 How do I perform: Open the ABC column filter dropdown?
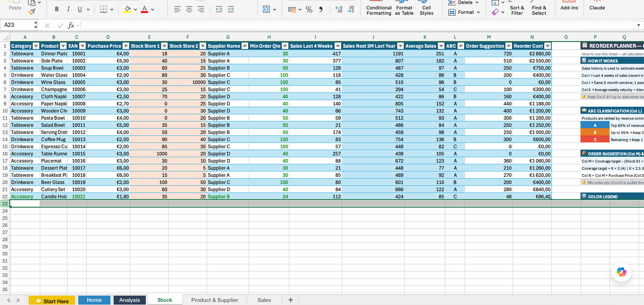461,46
